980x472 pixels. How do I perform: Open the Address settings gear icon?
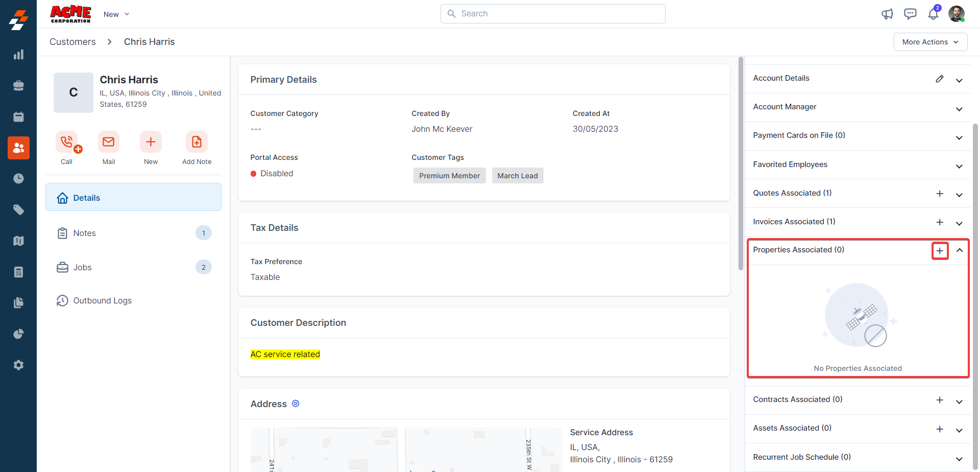coord(296,404)
